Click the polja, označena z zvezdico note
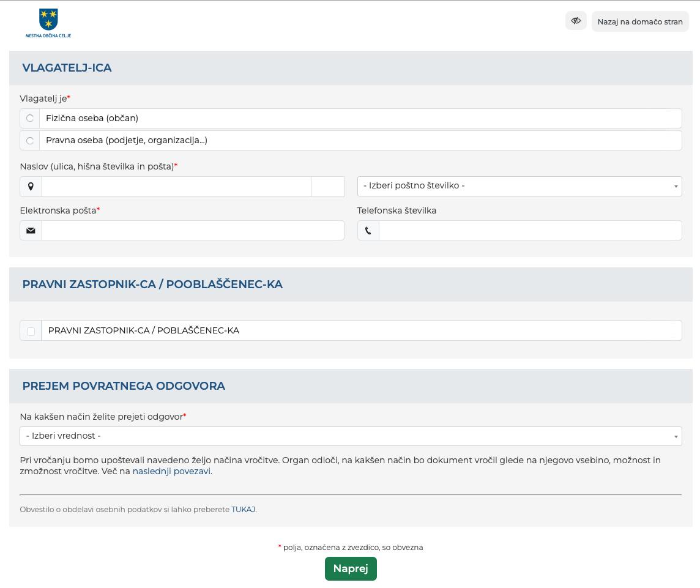Image resolution: width=700 pixels, height=588 pixels. 351,548
